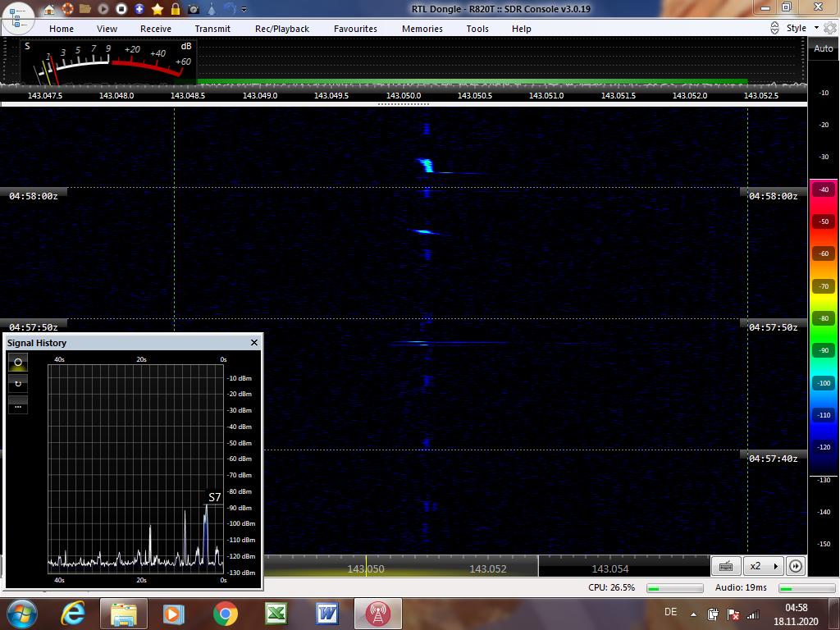Open the three-dots options in Signal History
The height and width of the screenshot is (630, 840).
click(x=18, y=405)
